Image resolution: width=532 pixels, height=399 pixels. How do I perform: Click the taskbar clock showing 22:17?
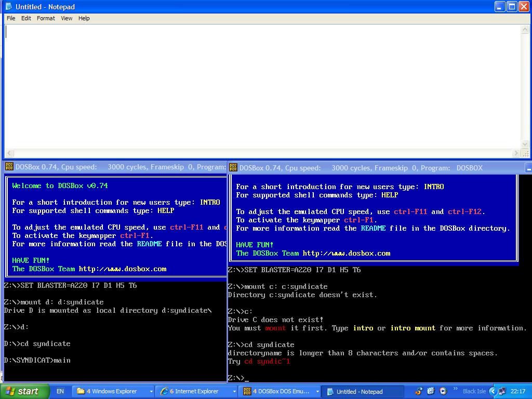pyautogui.click(x=518, y=391)
